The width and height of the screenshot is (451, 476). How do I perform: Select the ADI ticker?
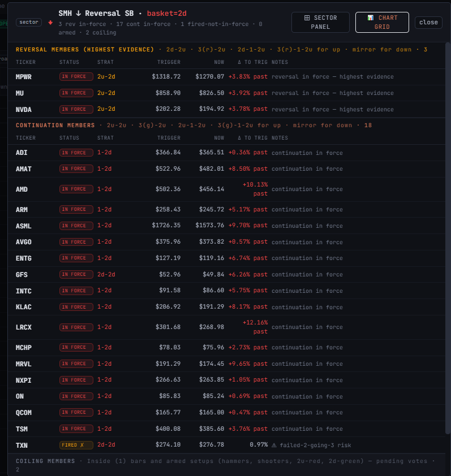coord(22,153)
